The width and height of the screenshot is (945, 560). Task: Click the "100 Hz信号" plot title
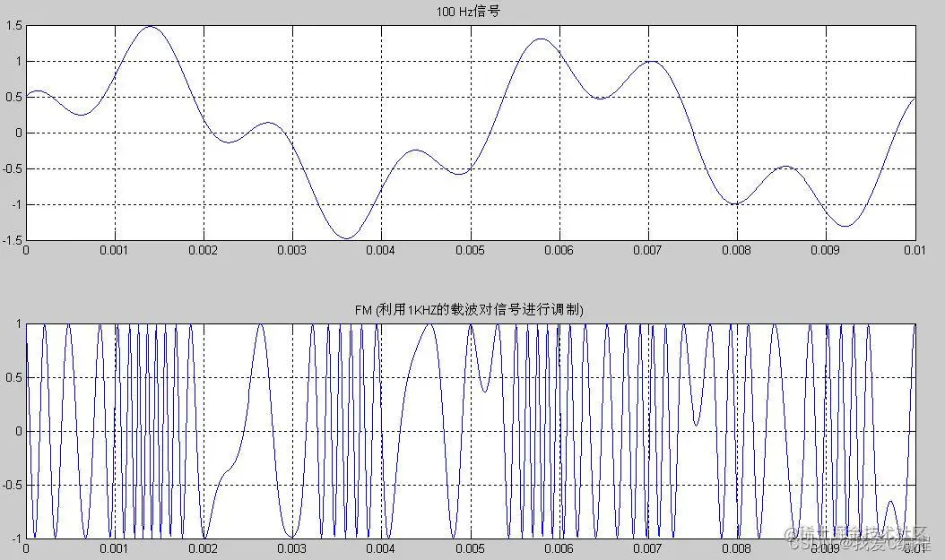pos(468,12)
